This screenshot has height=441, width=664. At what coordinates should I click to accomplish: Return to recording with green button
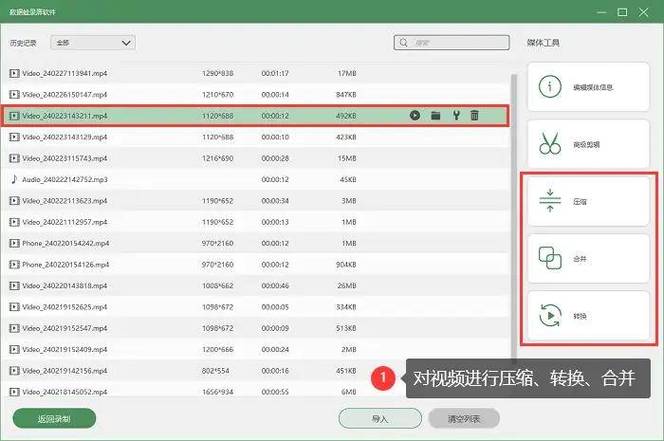click(54, 419)
